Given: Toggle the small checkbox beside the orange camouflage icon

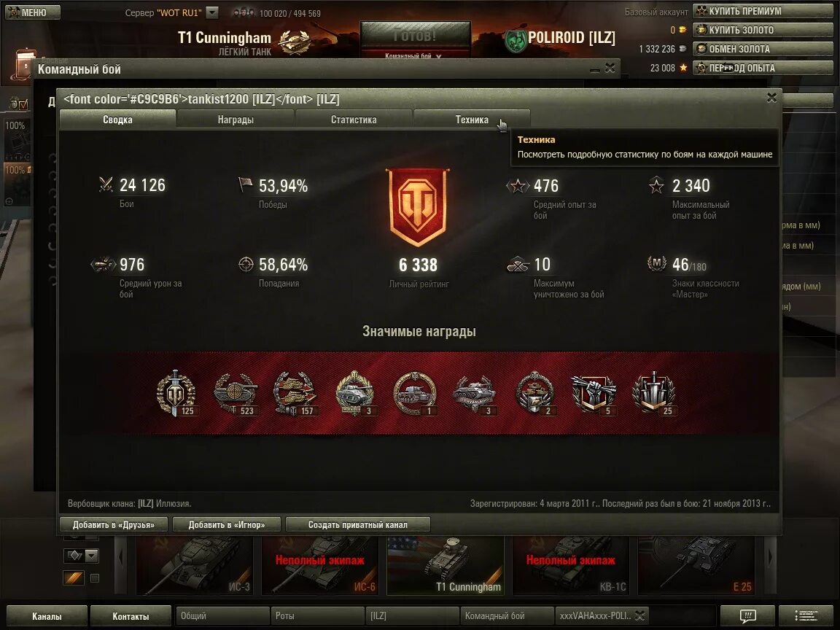Looking at the screenshot, I should [95, 578].
